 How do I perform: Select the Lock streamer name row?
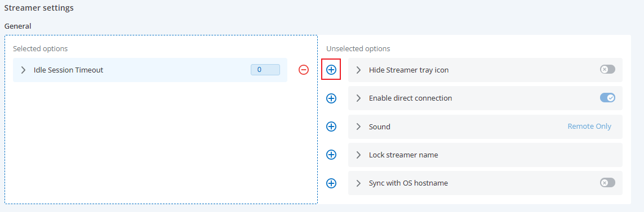[x=486, y=155]
